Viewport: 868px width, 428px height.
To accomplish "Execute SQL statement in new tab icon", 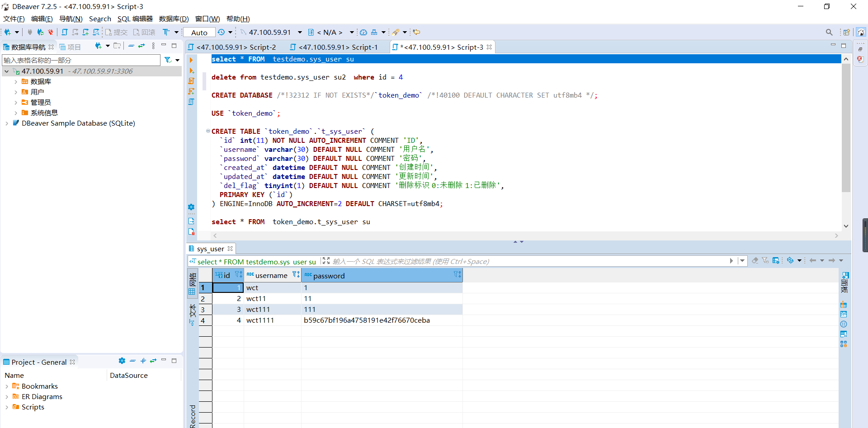I will point(191,71).
